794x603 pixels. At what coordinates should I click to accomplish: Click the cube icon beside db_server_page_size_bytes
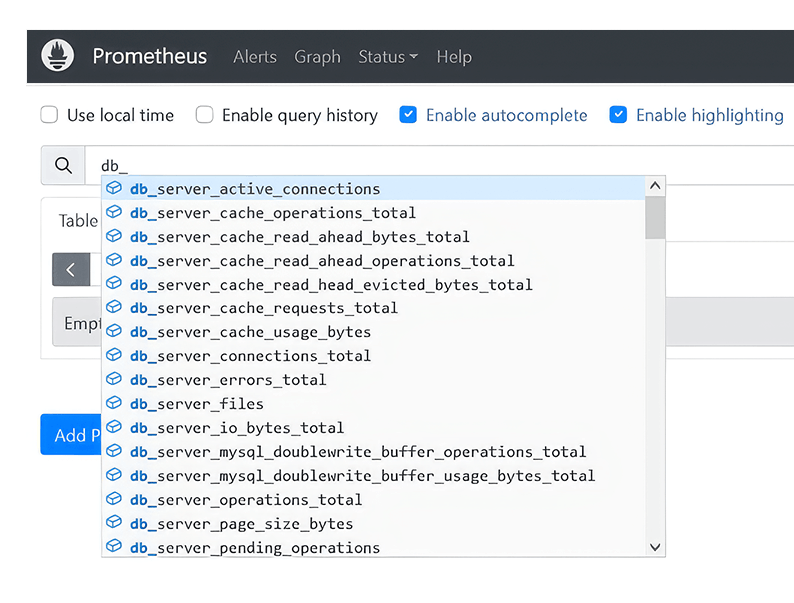click(x=114, y=522)
